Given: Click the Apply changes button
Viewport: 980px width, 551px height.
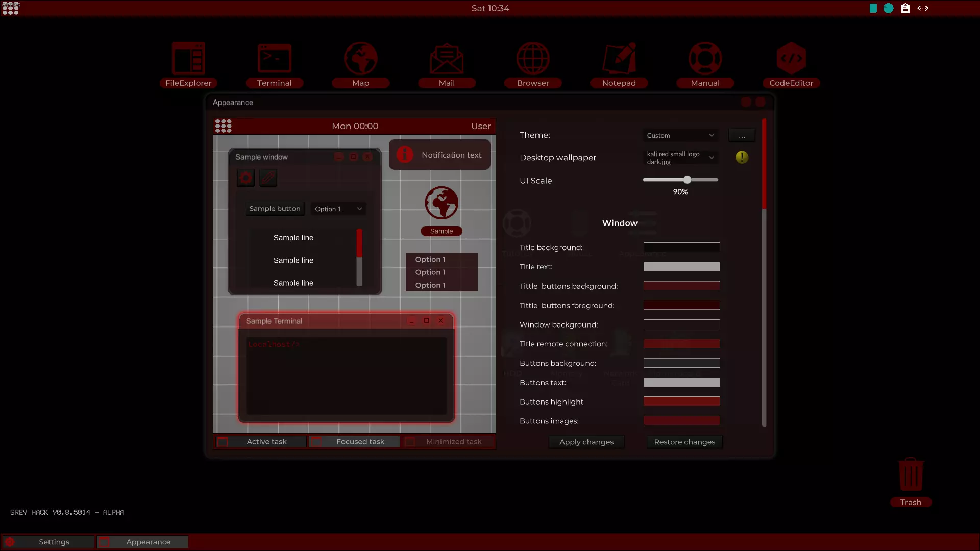Looking at the screenshot, I should pyautogui.click(x=586, y=442).
